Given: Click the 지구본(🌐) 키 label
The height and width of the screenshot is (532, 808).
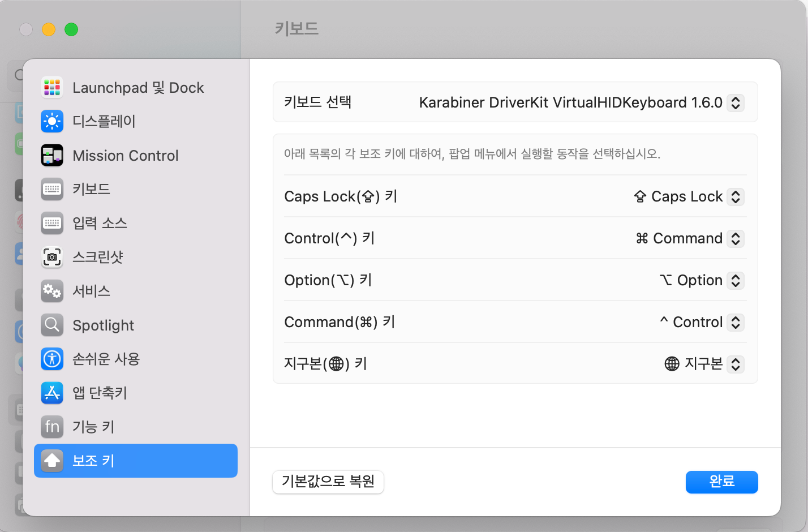Looking at the screenshot, I should [326, 364].
